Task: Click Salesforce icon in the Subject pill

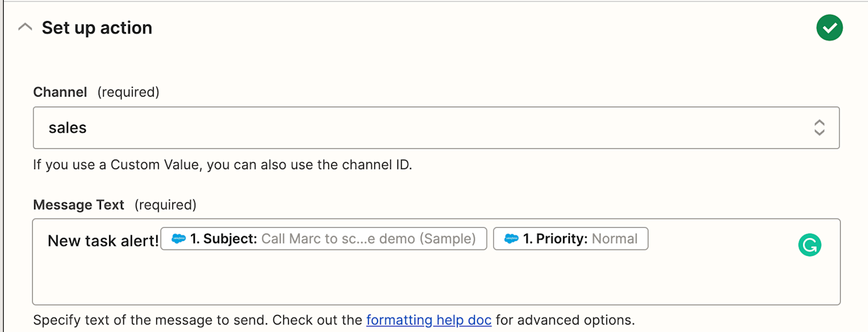Action: [x=179, y=239]
